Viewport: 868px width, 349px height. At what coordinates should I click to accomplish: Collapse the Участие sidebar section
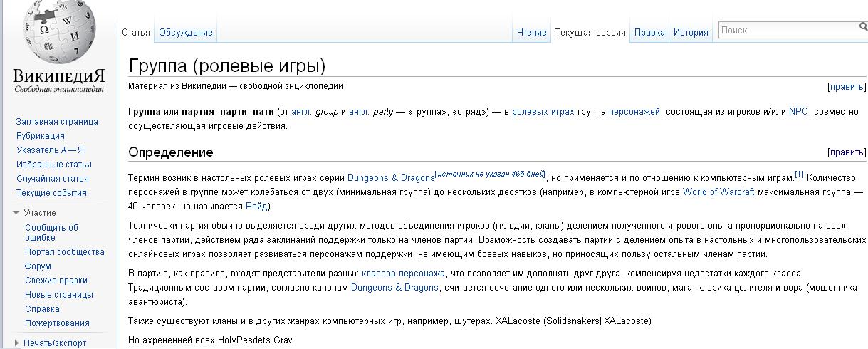tap(17, 212)
